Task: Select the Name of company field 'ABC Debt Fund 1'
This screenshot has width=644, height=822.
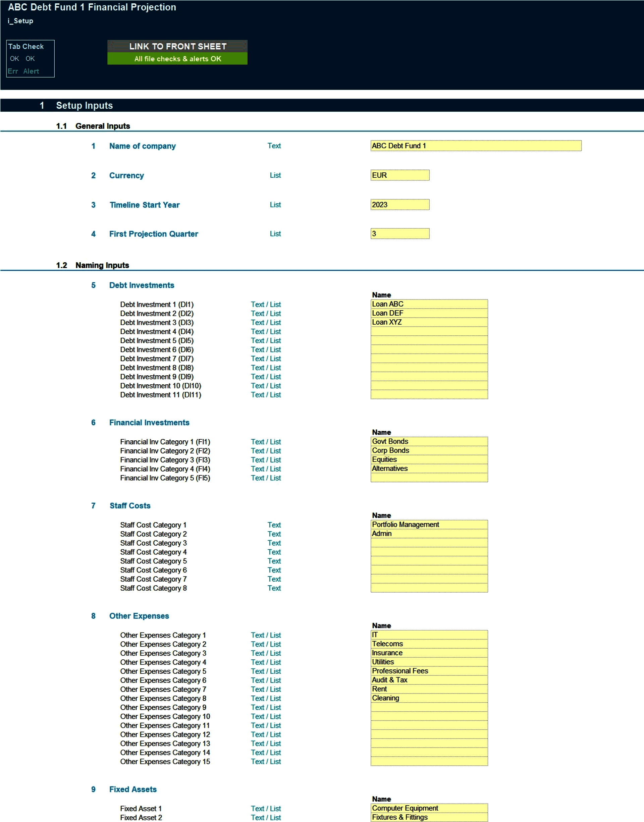Action: point(476,146)
